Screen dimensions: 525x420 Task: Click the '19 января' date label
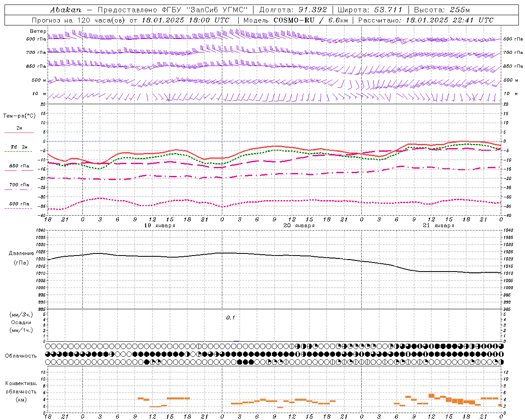[x=160, y=226]
